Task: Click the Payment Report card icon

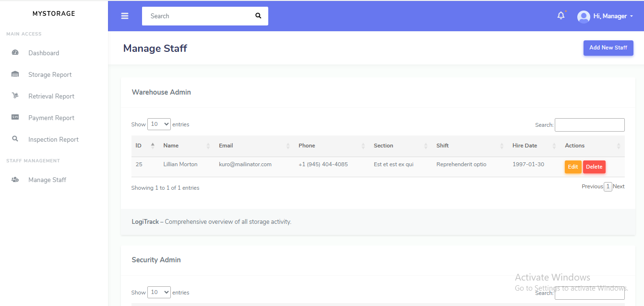Action: click(15, 118)
